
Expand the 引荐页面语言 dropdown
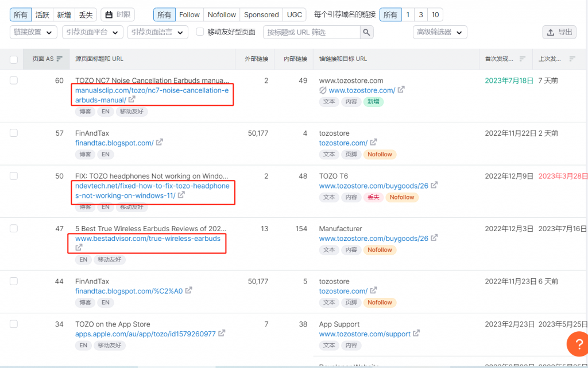pos(157,32)
